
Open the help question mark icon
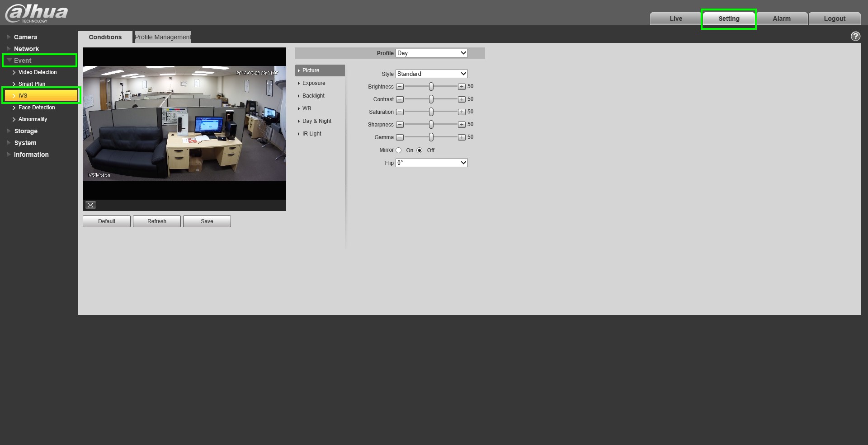pyautogui.click(x=855, y=36)
